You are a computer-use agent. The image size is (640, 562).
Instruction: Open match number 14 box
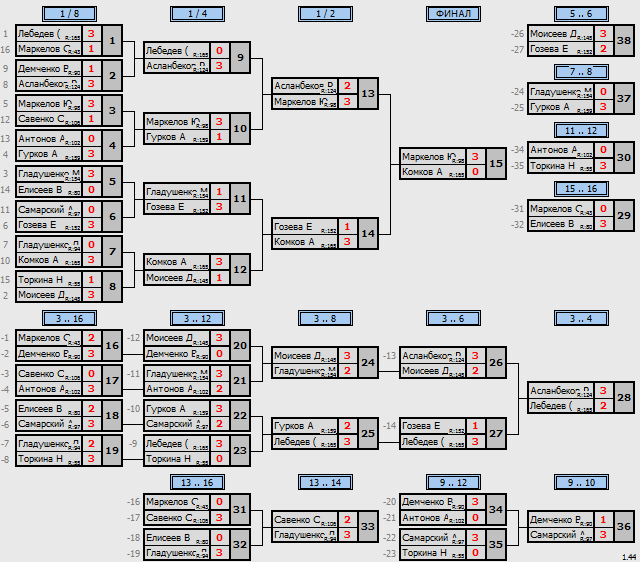coord(368,233)
